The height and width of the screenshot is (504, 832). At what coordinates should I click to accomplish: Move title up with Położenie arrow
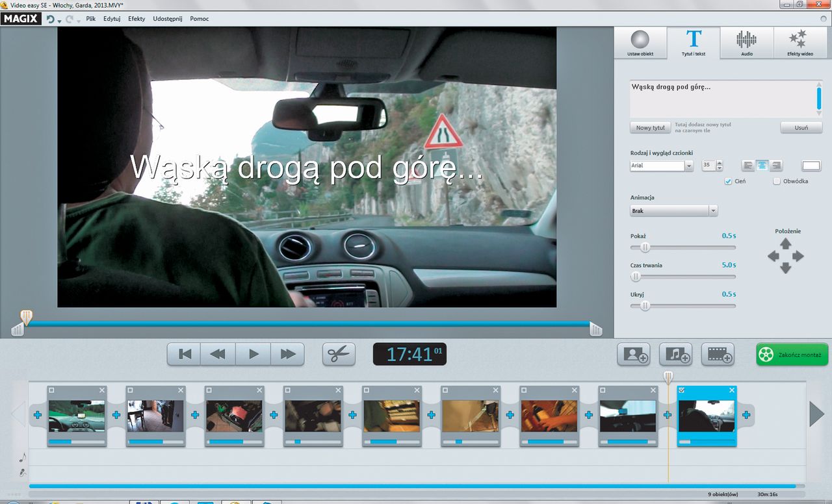click(x=786, y=244)
